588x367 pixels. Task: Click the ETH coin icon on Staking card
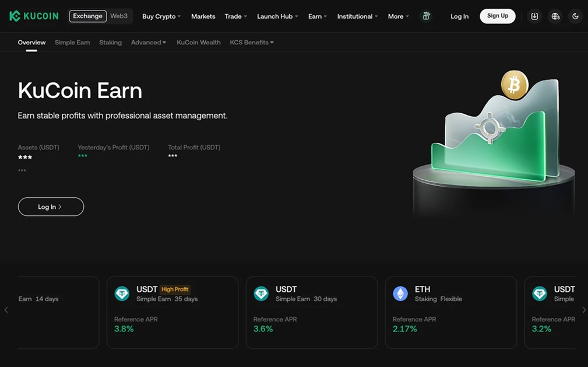[400, 293]
